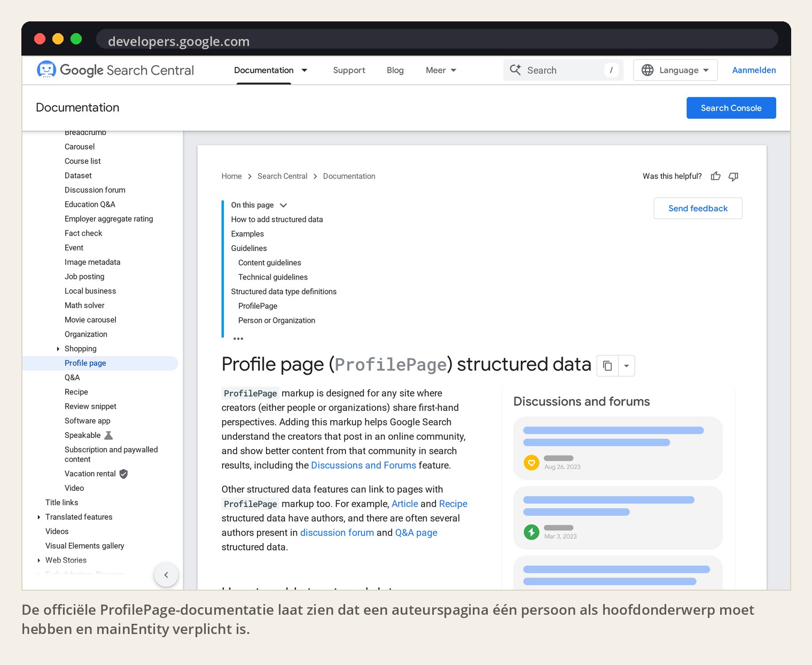Open Discussions and Forums link
812x665 pixels.
click(x=363, y=465)
